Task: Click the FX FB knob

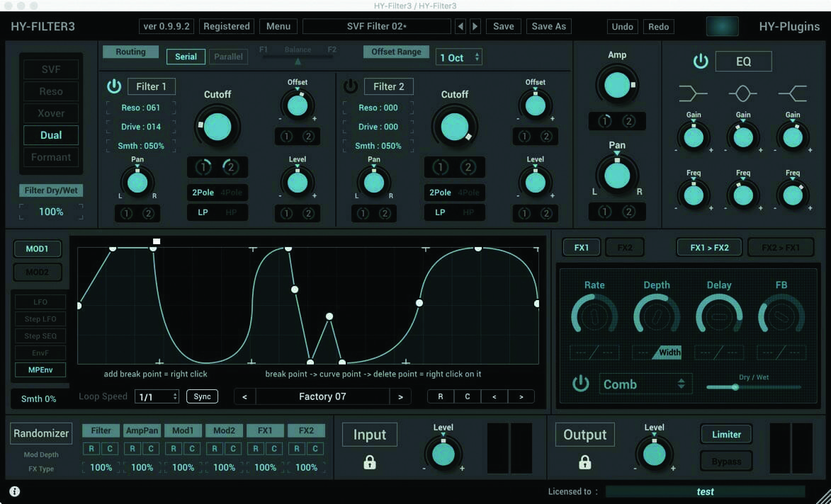Action: pos(781,317)
